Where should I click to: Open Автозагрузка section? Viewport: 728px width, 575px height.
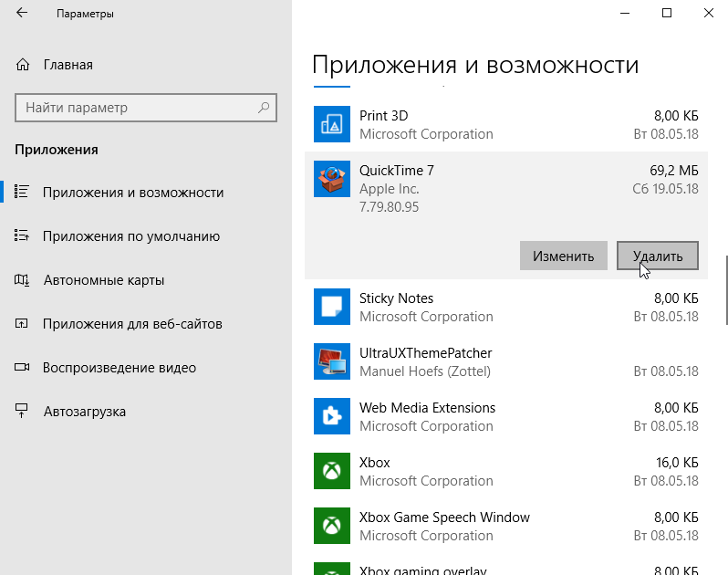(85, 412)
